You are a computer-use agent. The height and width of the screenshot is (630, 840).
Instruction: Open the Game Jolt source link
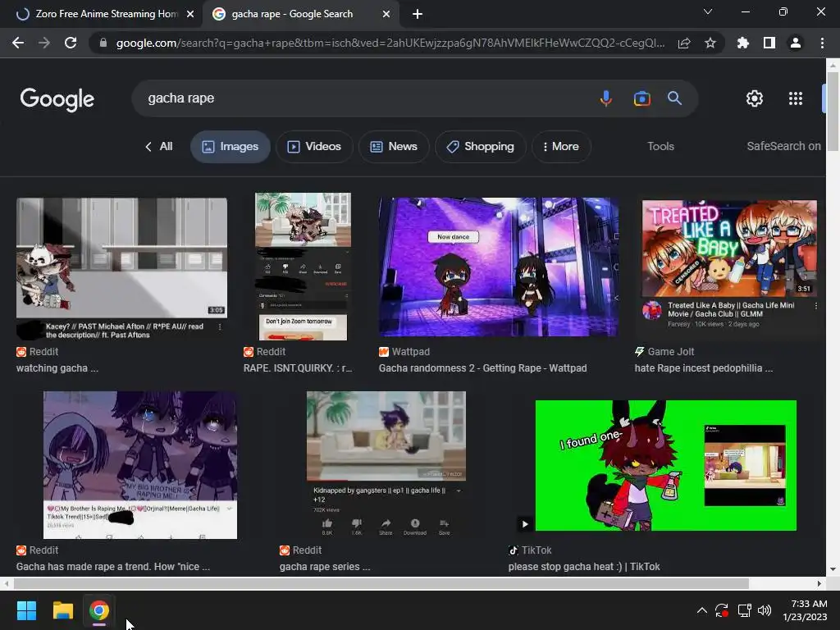coord(664,351)
